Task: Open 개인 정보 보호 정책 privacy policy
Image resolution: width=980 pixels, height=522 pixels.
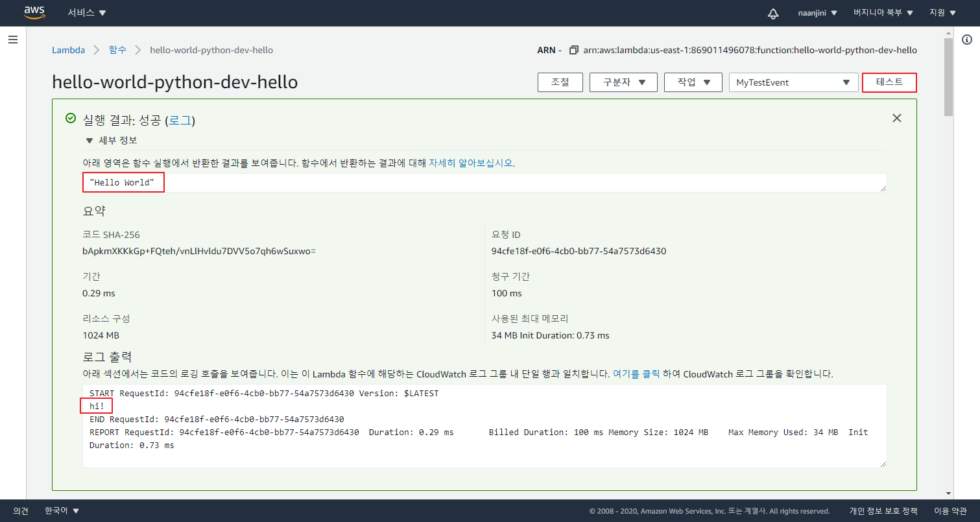Action: tap(883, 511)
